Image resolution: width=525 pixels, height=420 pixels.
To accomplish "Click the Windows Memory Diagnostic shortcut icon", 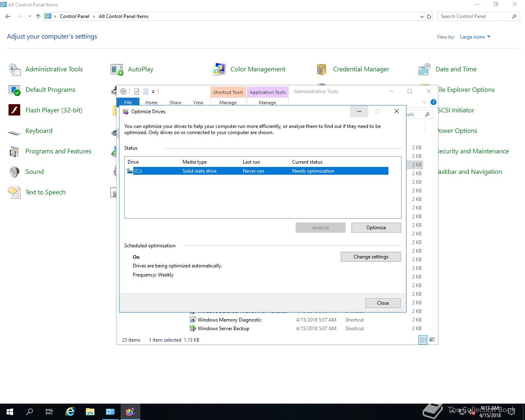I will [192, 320].
